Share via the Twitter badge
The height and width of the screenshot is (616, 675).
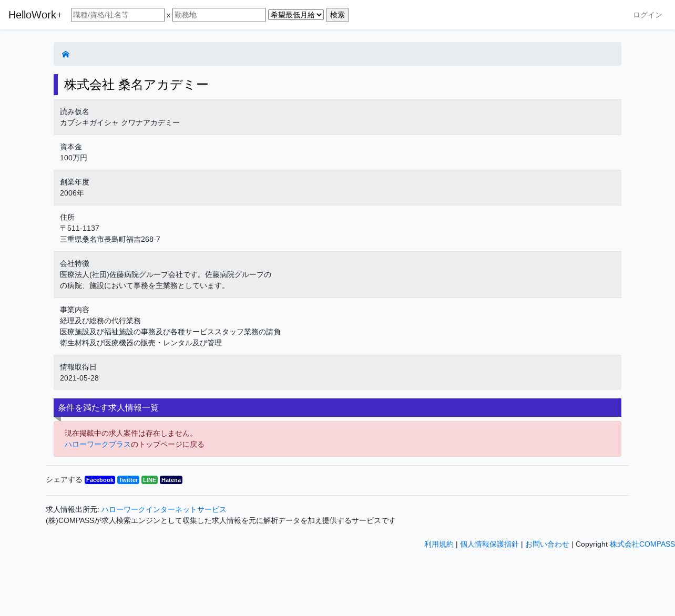pos(128,480)
